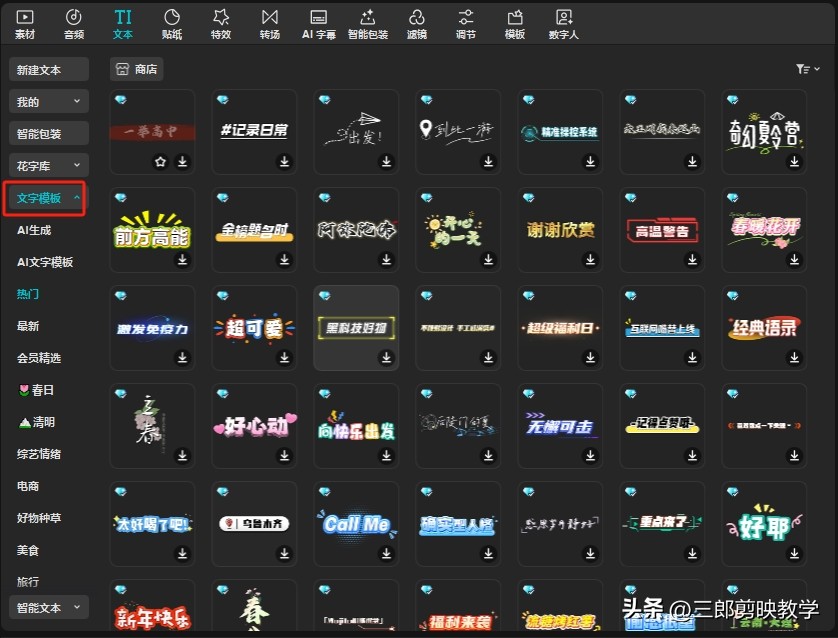
Task: Open the 智能包装 sidebar button
Action: (x=49, y=134)
